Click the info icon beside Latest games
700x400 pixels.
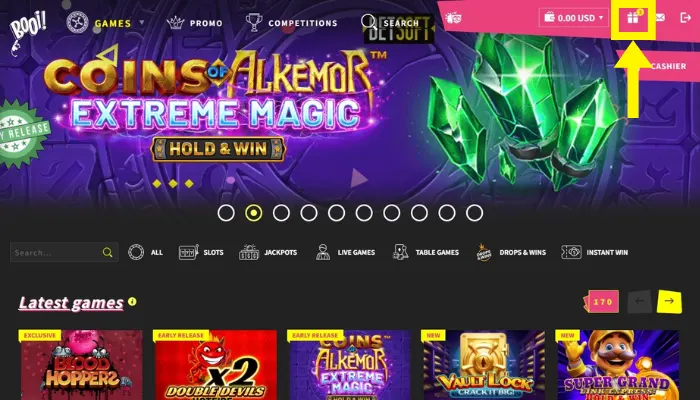tap(132, 301)
